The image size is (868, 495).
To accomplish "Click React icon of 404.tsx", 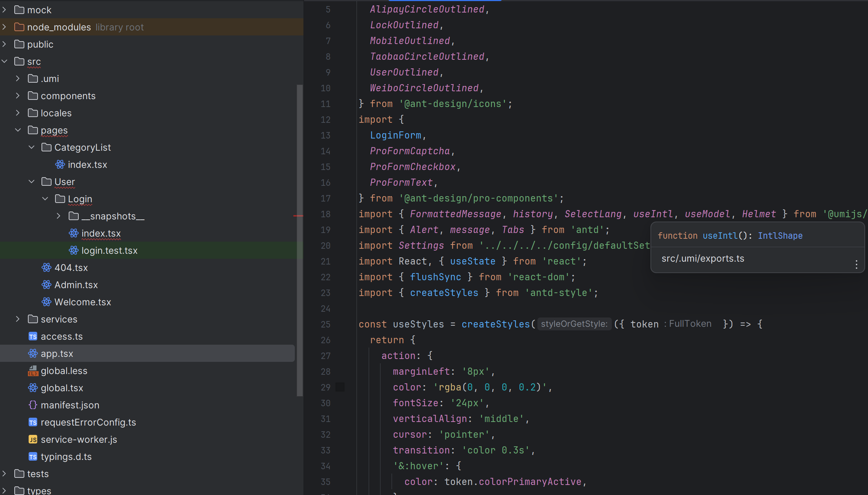I will [47, 268].
